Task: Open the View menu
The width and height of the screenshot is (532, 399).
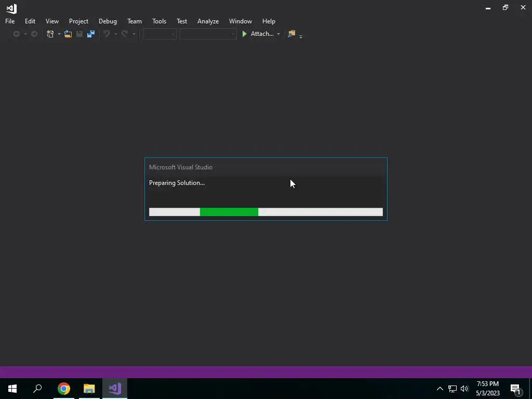Action: point(52,21)
